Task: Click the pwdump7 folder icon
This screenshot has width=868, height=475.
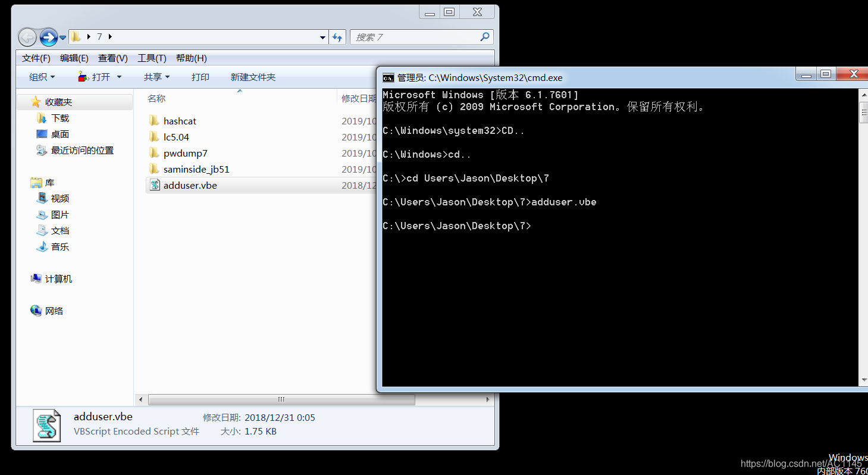Action: (x=154, y=153)
